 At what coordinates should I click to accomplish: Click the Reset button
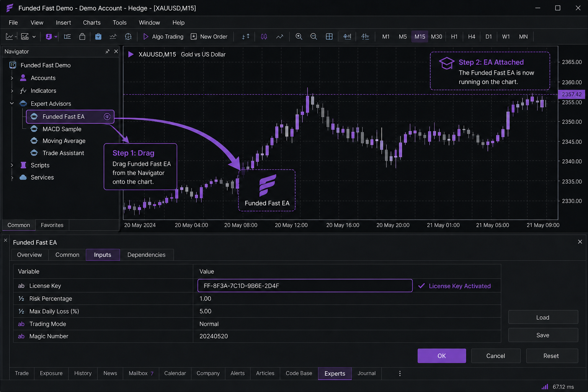(552, 356)
